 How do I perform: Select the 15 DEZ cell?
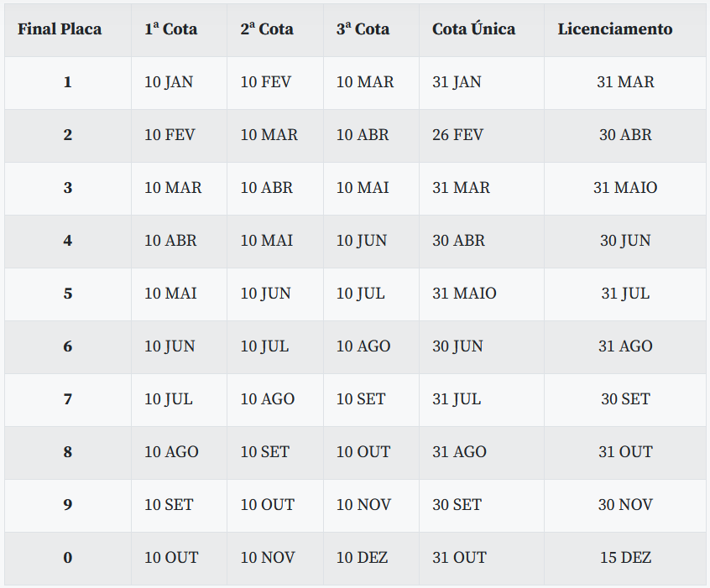[x=625, y=558]
